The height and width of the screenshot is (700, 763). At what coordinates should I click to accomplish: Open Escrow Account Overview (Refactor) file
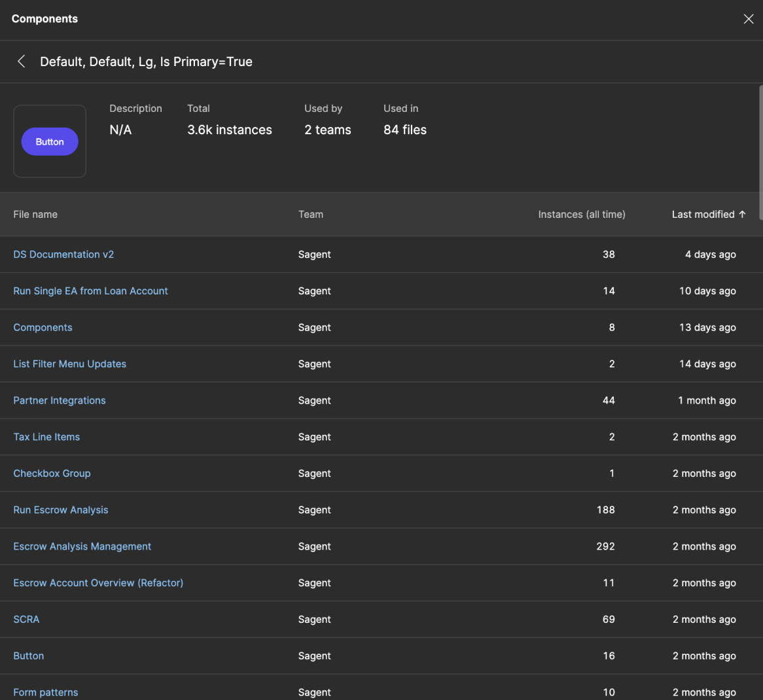98,583
